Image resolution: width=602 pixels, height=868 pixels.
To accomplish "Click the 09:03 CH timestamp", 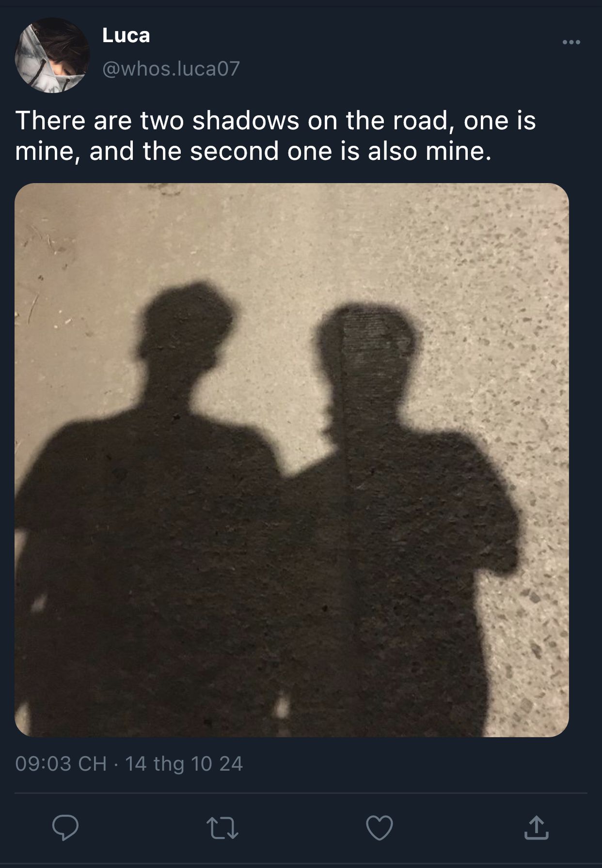I will (x=61, y=764).
